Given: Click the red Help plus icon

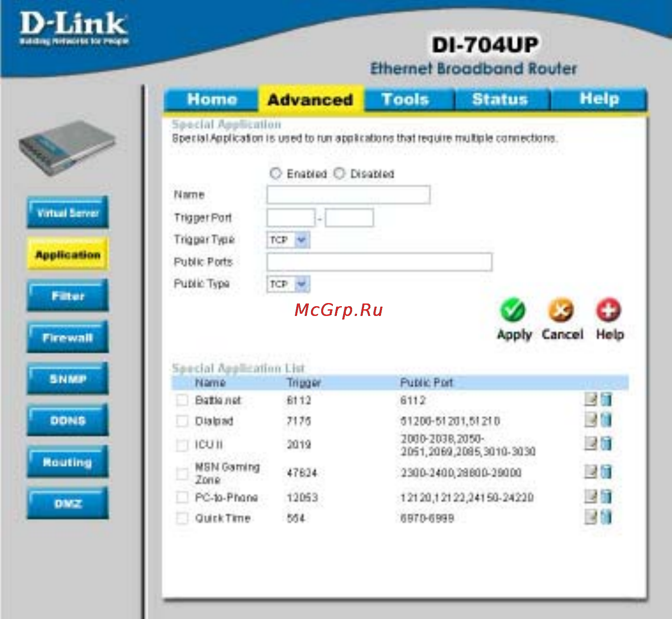Looking at the screenshot, I should click(609, 310).
